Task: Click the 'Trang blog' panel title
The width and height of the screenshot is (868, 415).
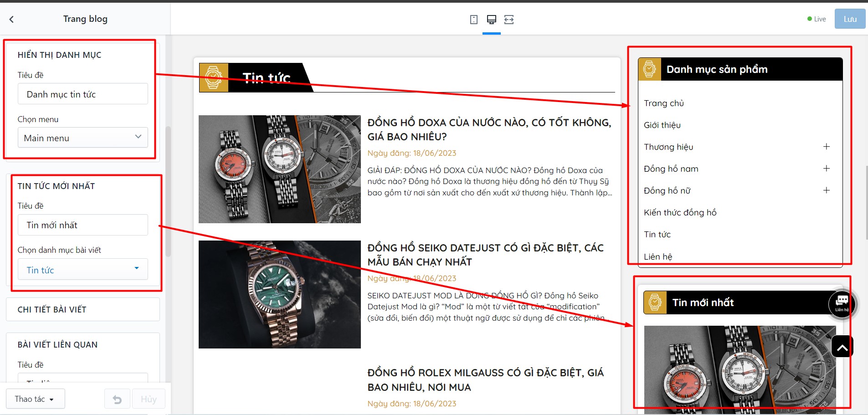Action: tap(85, 19)
